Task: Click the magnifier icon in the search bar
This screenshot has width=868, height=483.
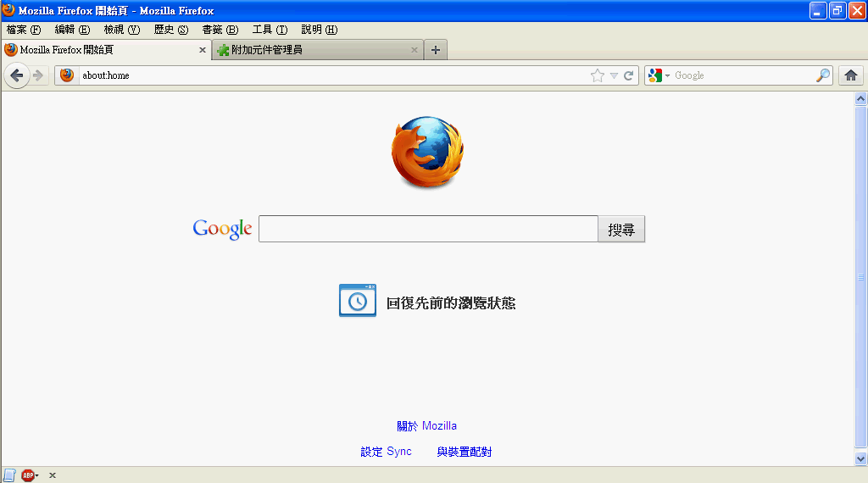Action: click(822, 75)
